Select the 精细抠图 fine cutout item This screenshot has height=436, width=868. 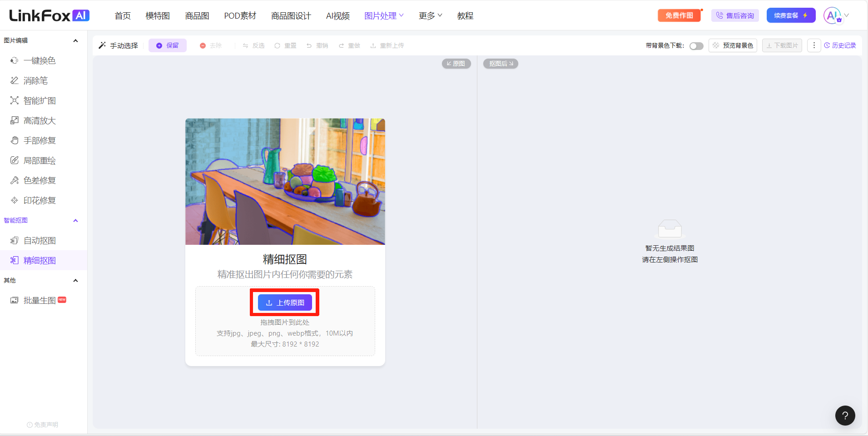44,260
